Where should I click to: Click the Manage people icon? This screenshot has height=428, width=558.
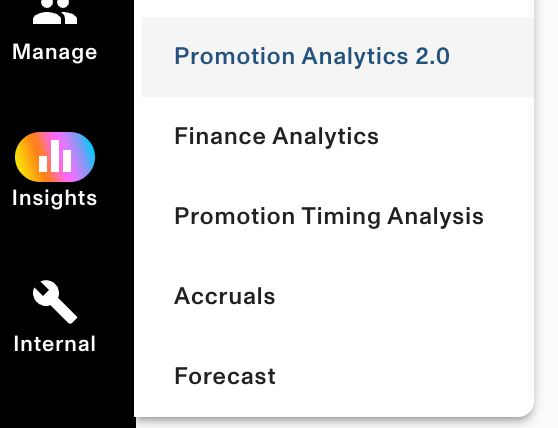[55, 12]
